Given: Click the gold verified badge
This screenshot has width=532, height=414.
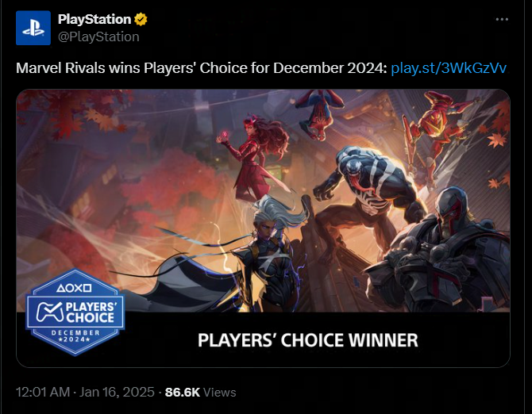Looking at the screenshot, I should click(141, 19).
